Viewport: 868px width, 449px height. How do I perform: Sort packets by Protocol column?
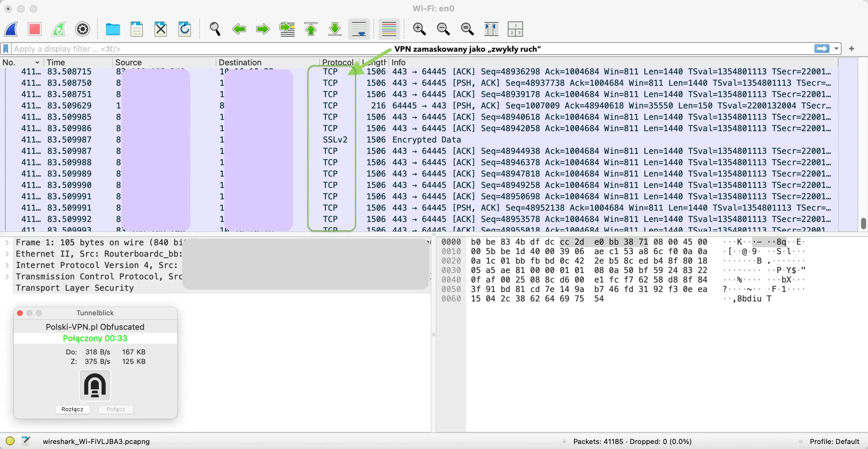click(x=338, y=62)
